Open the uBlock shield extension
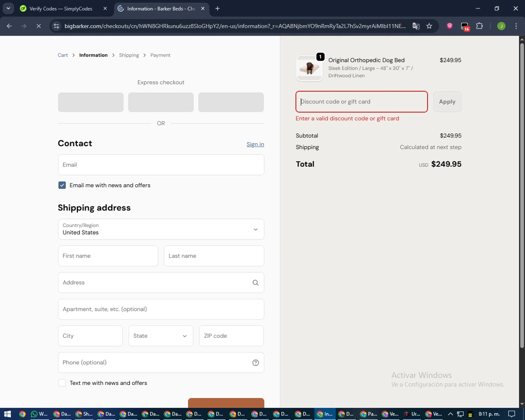Viewport: 525px width, 420px height. click(x=450, y=26)
